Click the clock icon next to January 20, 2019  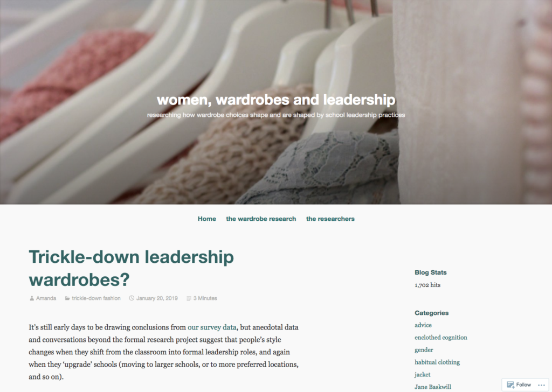(x=132, y=298)
